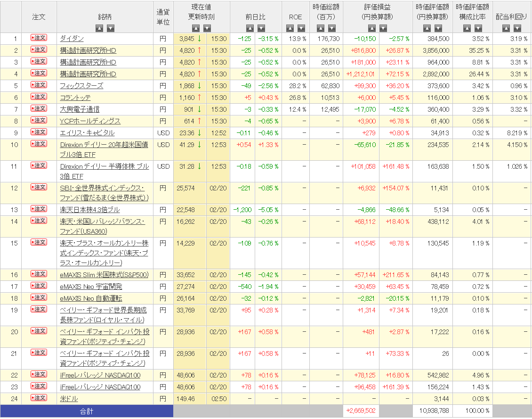Click +1,212,101 profit value in row 4
Image resolution: width=532 pixels, height=419 pixels.
point(361,74)
